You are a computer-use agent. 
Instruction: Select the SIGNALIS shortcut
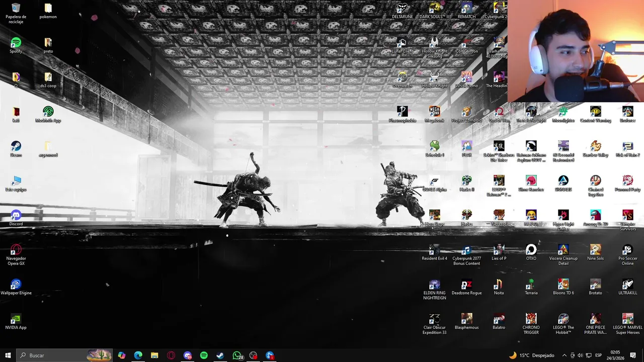(x=563, y=184)
